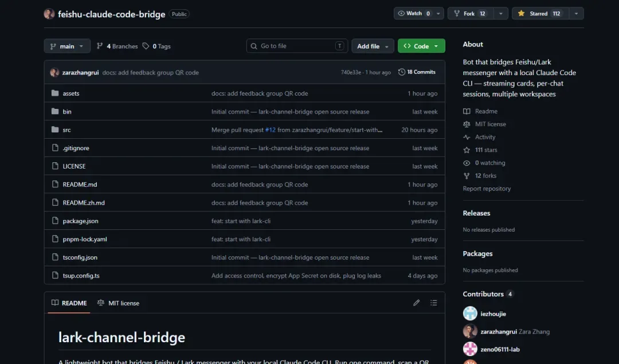
Task: Open the main branch selector
Action: coord(67,46)
